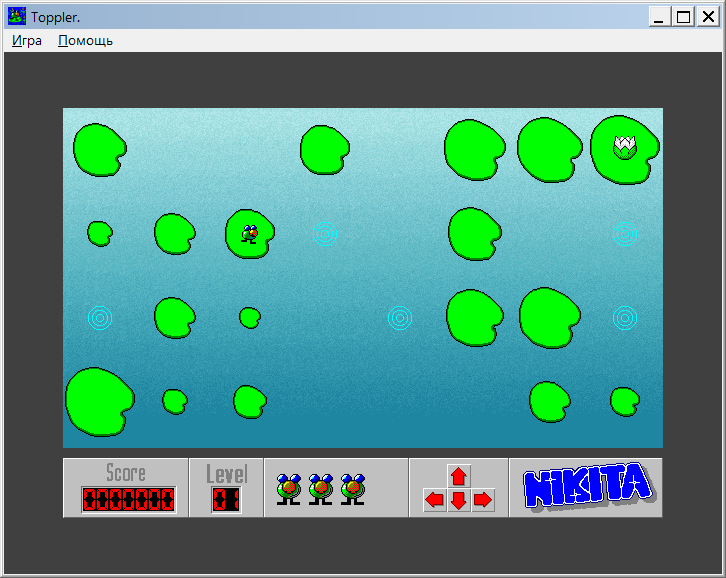Click the lily pad directly left of the frog
Viewport: 726px width, 578px height.
175,234
